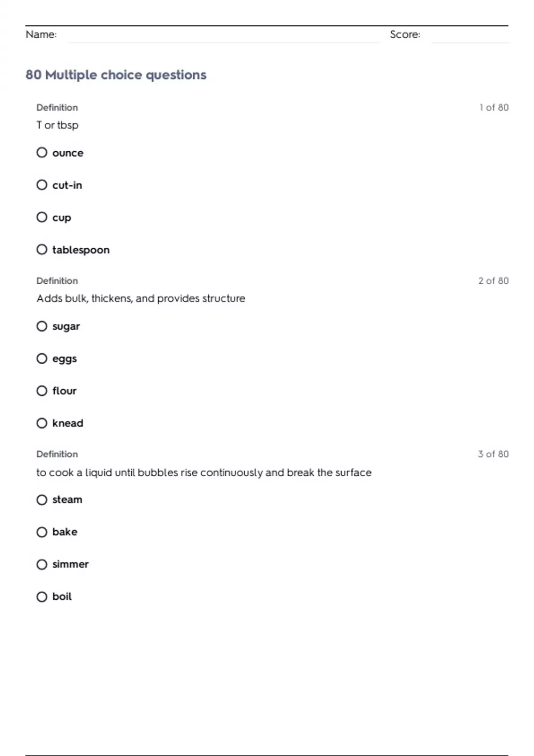Select 'boil' for question 3
Viewport: 534px width, 756px height.
coord(42,596)
